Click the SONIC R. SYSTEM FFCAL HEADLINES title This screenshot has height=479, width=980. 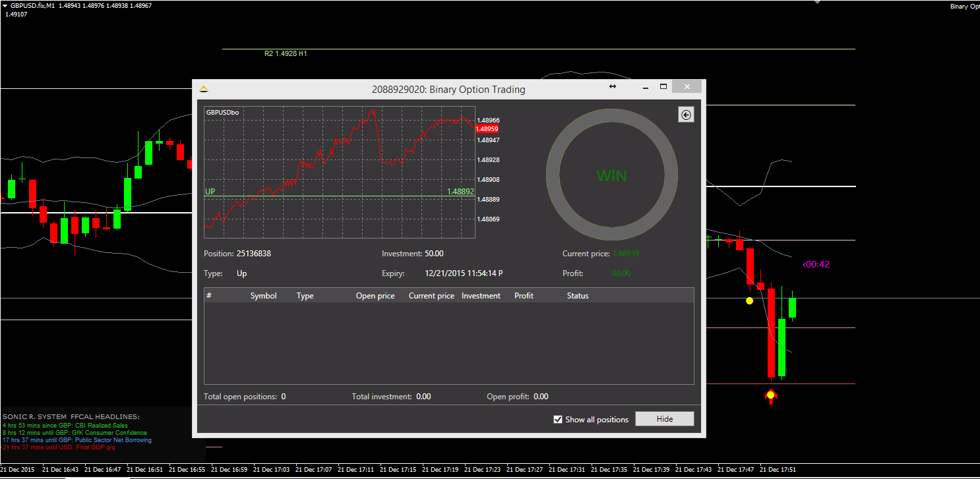pyautogui.click(x=71, y=416)
